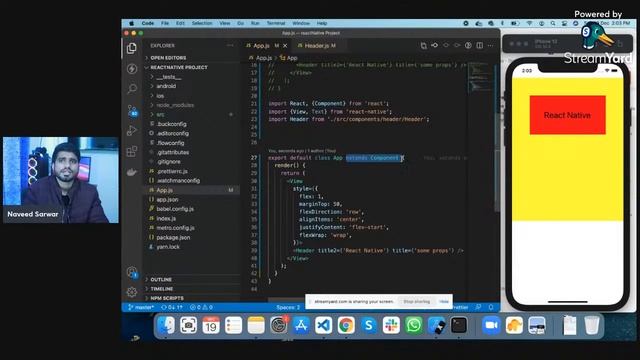Open Visual Studio Code from the Dock
The image size is (640, 360).
tap(324, 325)
